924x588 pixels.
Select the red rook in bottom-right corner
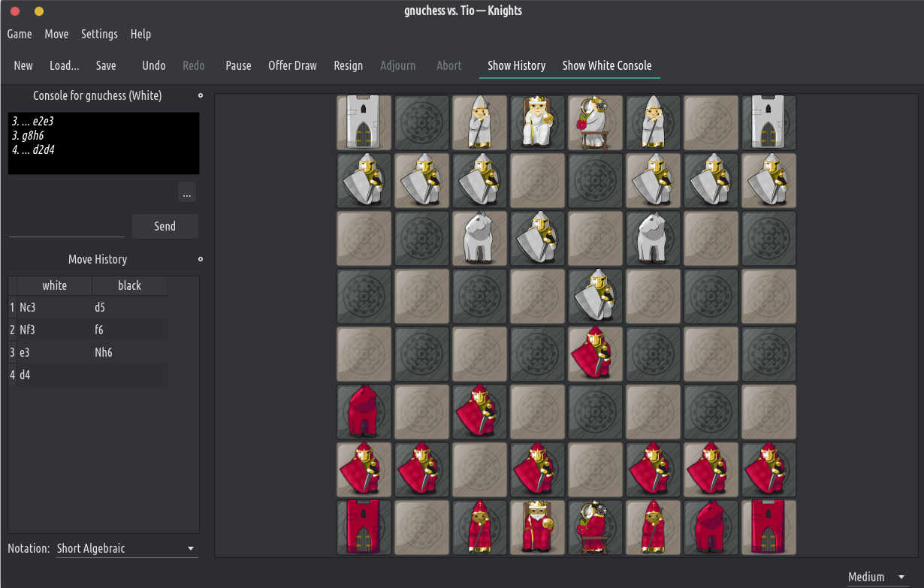(768, 527)
